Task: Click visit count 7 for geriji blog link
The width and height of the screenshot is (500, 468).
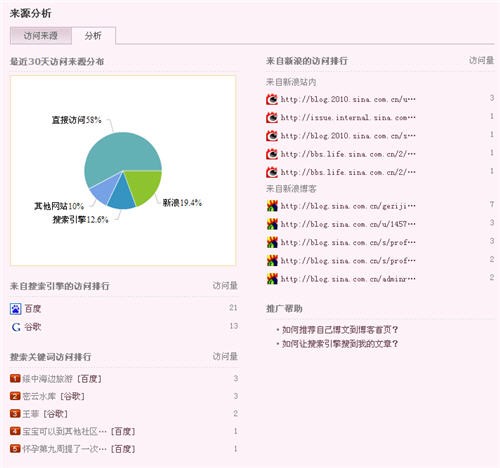Action: click(492, 204)
